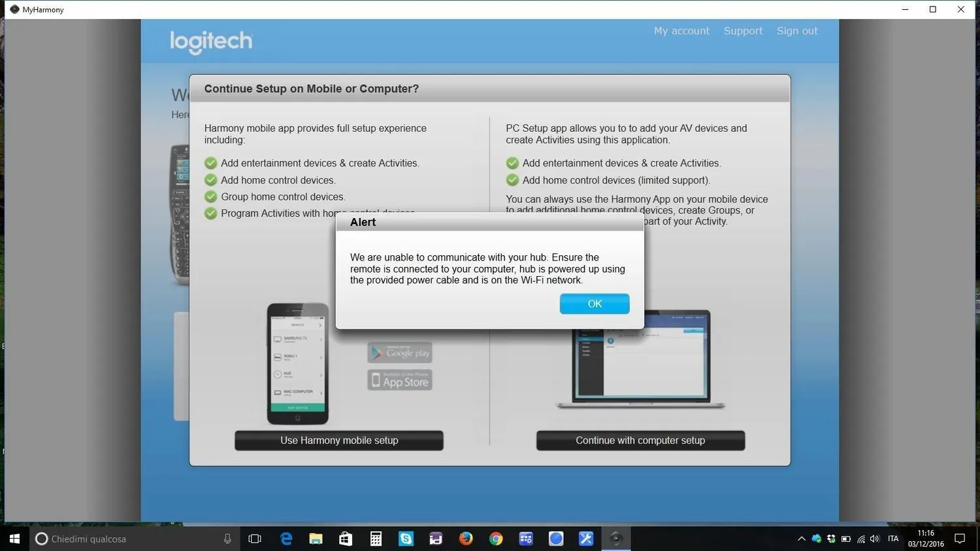Launch Microsoft Edge from the taskbar
Viewport: 980px width, 551px height.
point(286,539)
